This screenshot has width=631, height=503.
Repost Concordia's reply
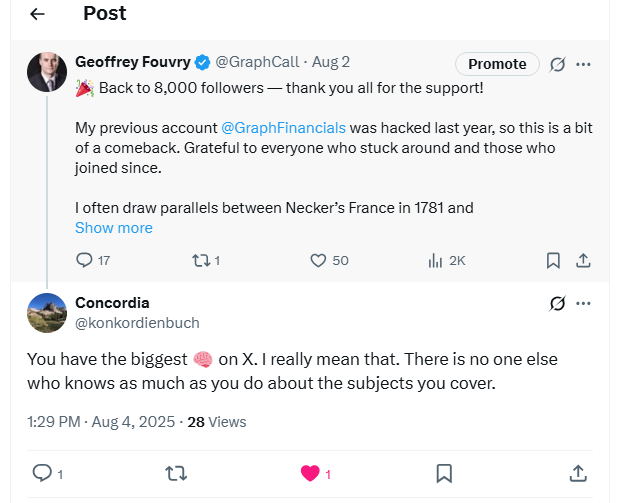click(x=177, y=473)
